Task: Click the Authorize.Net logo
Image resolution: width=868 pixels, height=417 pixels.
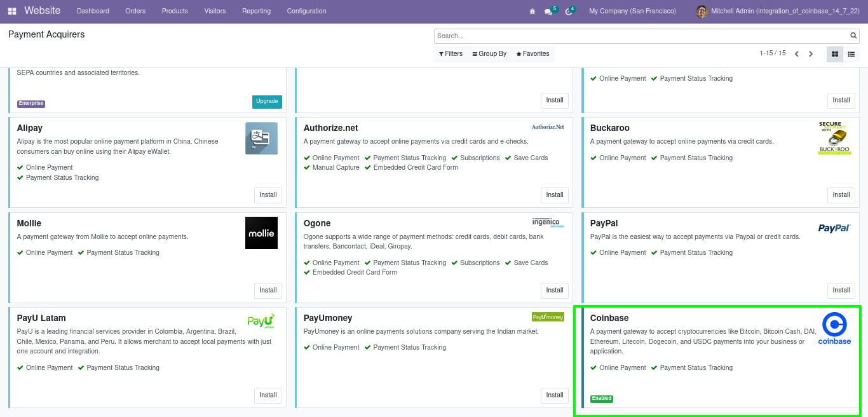Action: pyautogui.click(x=548, y=126)
